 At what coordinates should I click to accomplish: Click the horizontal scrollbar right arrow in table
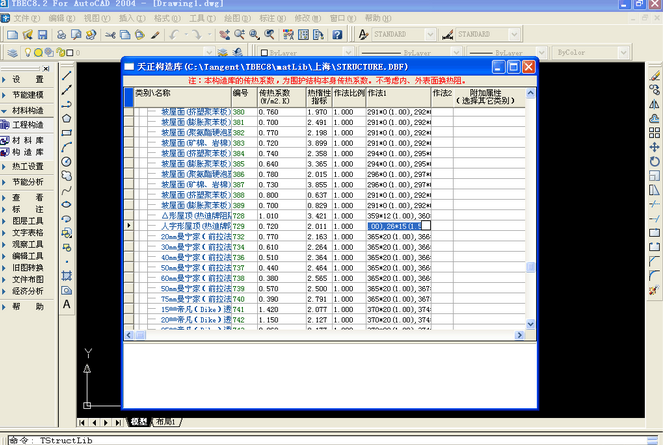[x=519, y=335]
